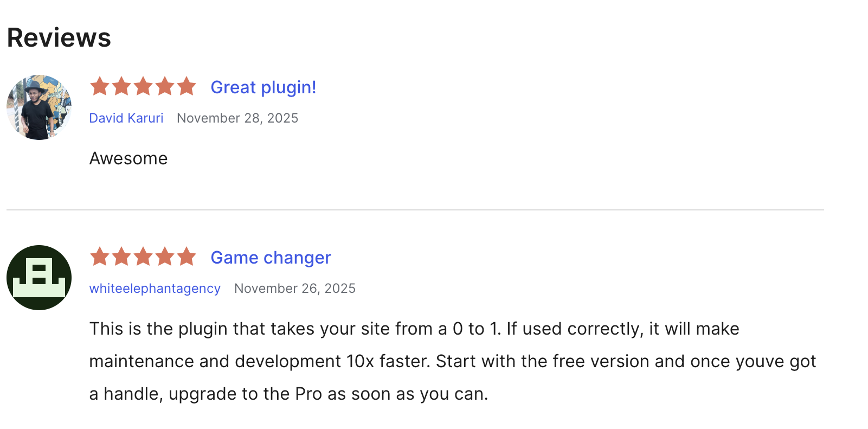Screen dimensions: 868x429
Task: Click the third star on the Game changer review
Action: pos(143,257)
